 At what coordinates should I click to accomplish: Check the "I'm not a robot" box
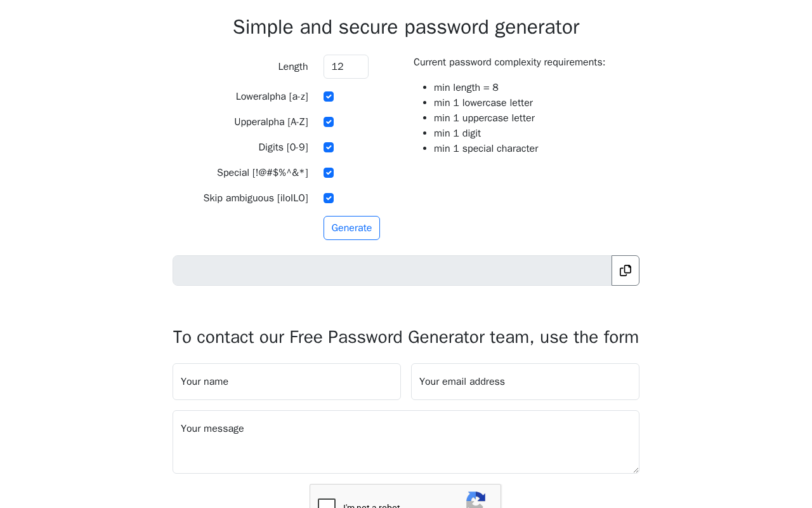tap(327, 504)
